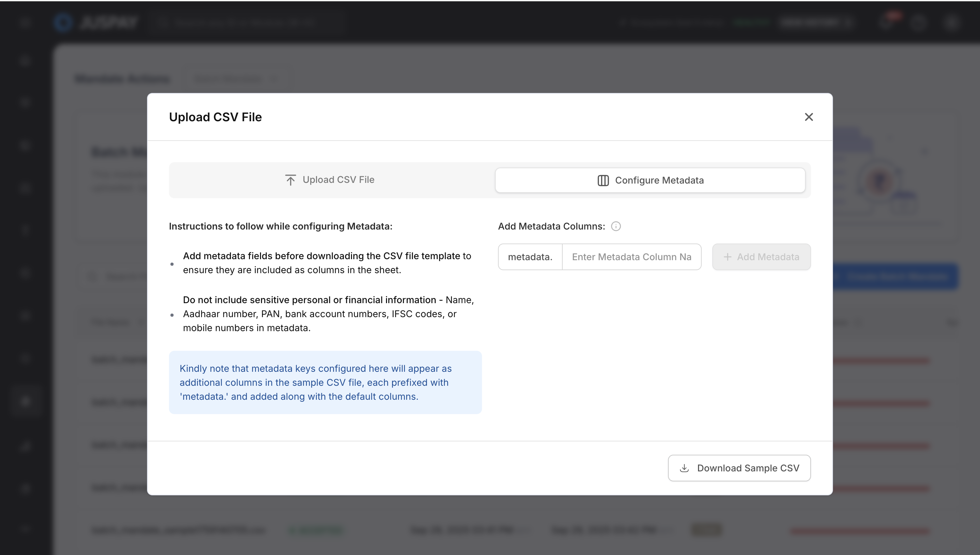Click the plus icon on Add Metadata
980x555 pixels.
click(x=727, y=257)
